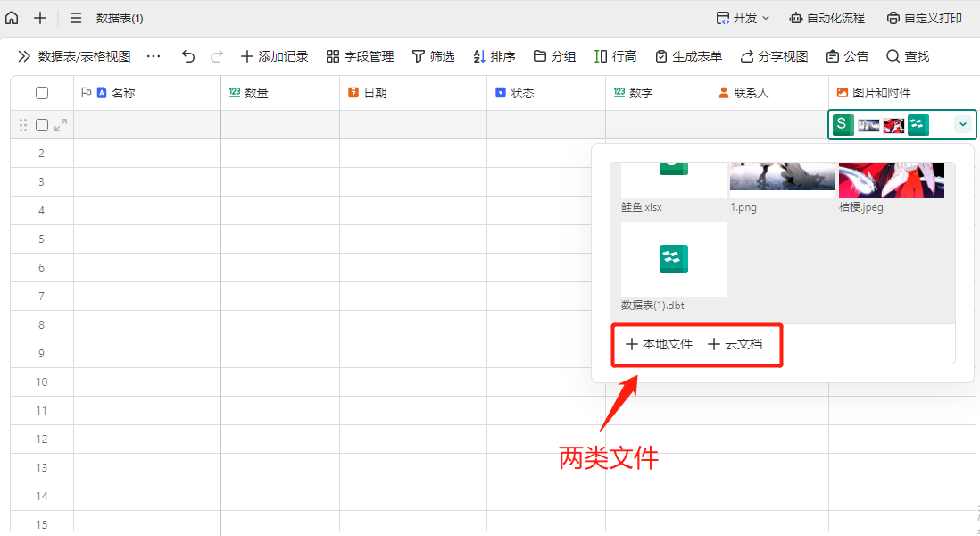Select the 名称 column header

[x=147, y=93]
